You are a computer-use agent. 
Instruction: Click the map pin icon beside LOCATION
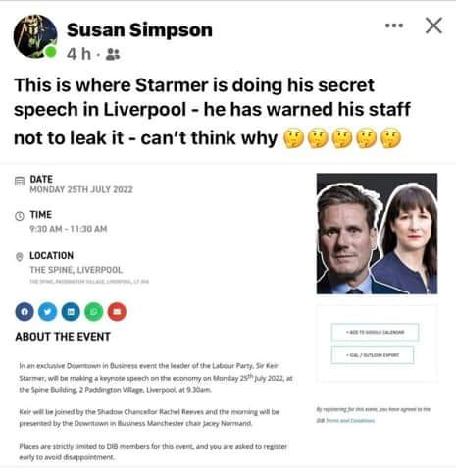pos(20,257)
